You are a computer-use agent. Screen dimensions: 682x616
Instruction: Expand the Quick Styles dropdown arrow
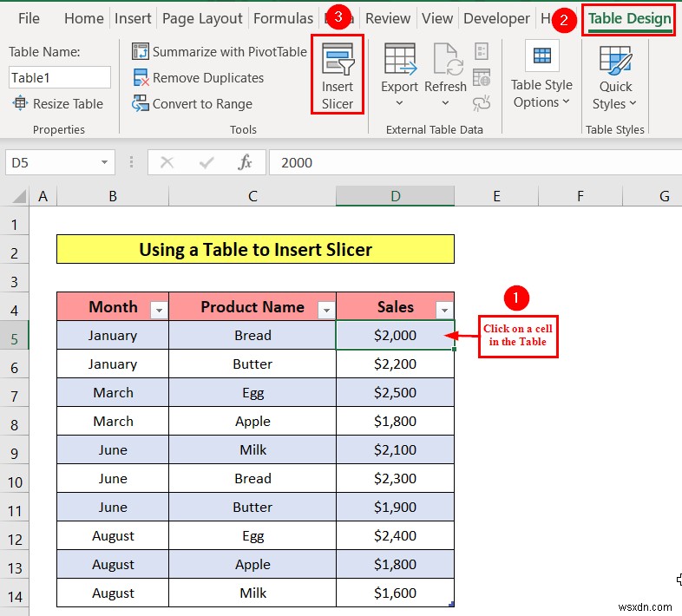coord(633,103)
